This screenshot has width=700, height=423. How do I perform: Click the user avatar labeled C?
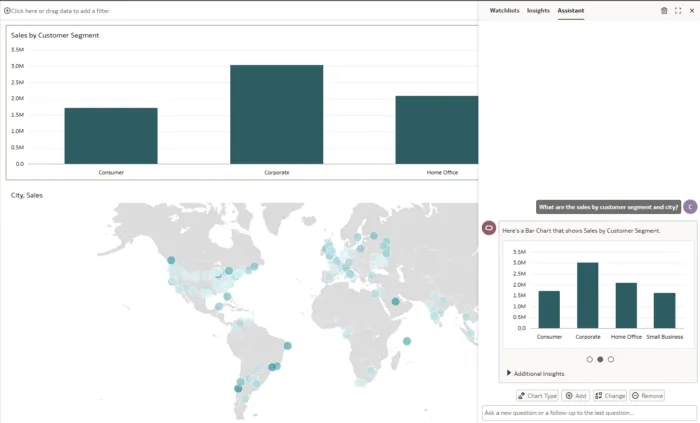[x=690, y=207]
